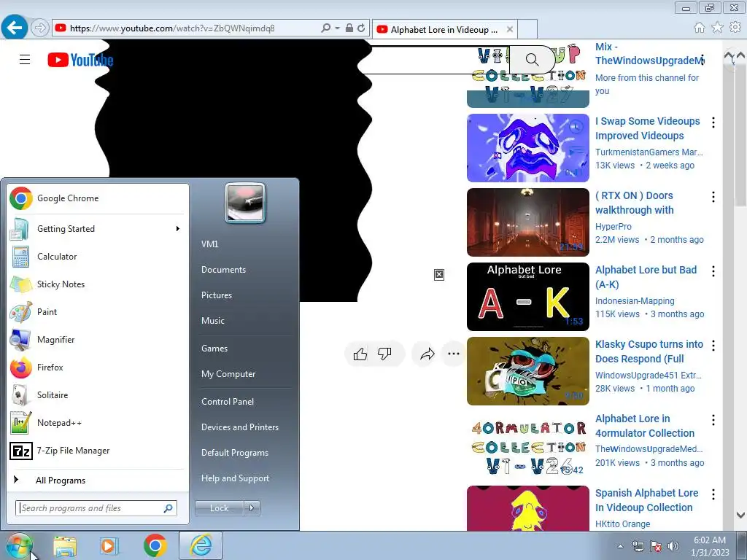Open the shutdown options arrow next to Lock
Screen dimensions: 747x560
tap(252, 508)
